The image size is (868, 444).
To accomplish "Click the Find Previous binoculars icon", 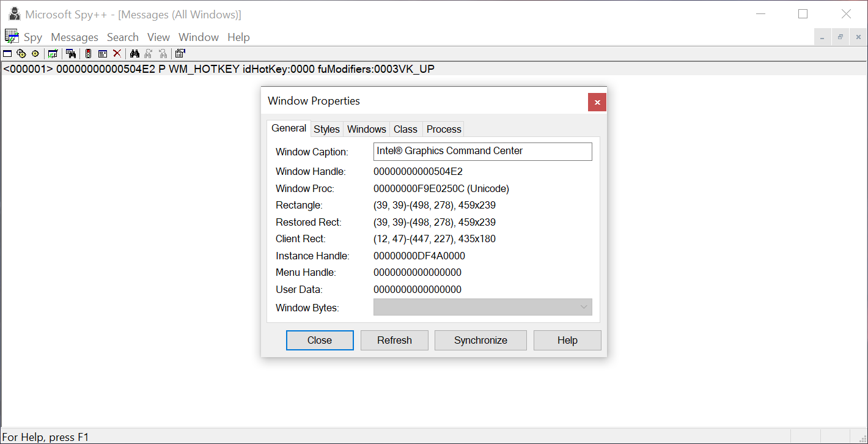I will [163, 54].
